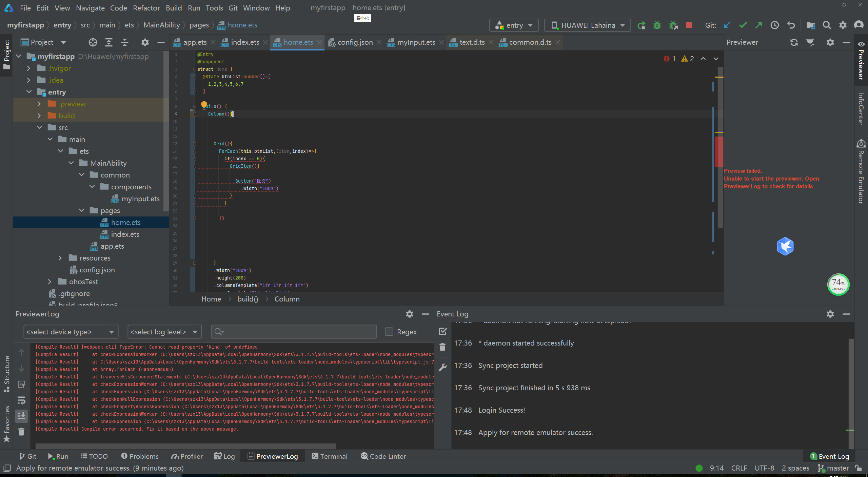The height and width of the screenshot is (477, 868).
Task: Open the Build menu
Action: 174,8
